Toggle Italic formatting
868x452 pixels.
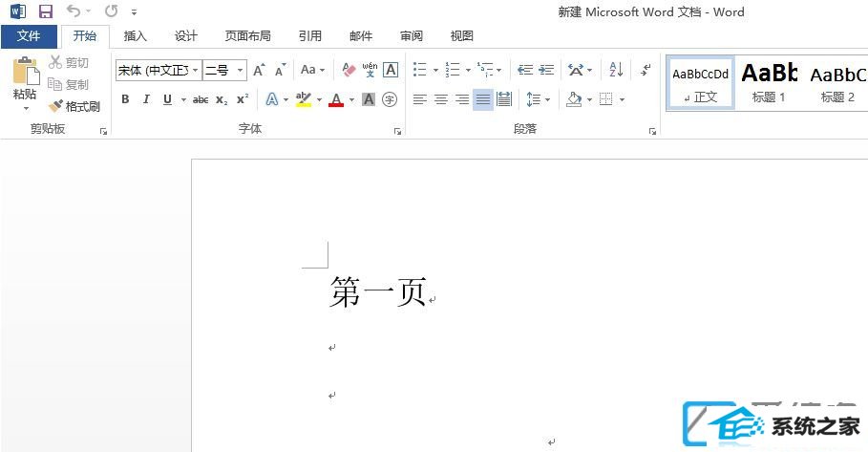click(x=146, y=99)
